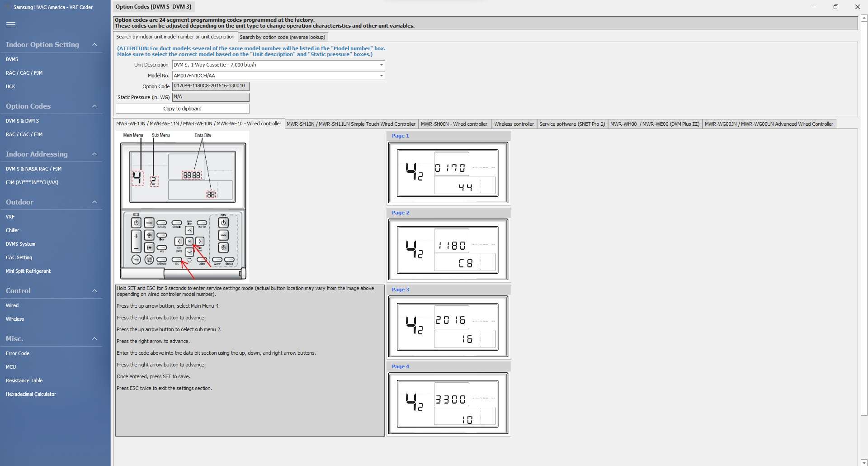This screenshot has width=868, height=466.
Task: Collapse the Indoor Addressing section
Action: [94, 154]
